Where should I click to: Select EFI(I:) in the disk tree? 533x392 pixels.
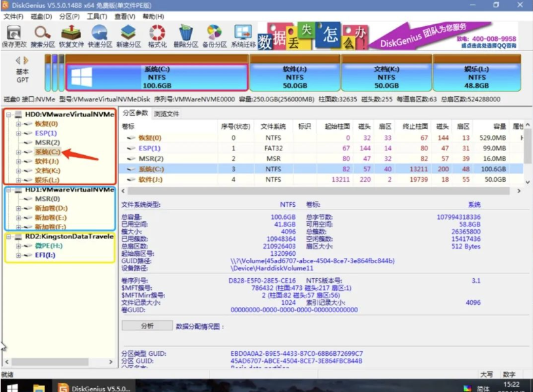(45, 255)
